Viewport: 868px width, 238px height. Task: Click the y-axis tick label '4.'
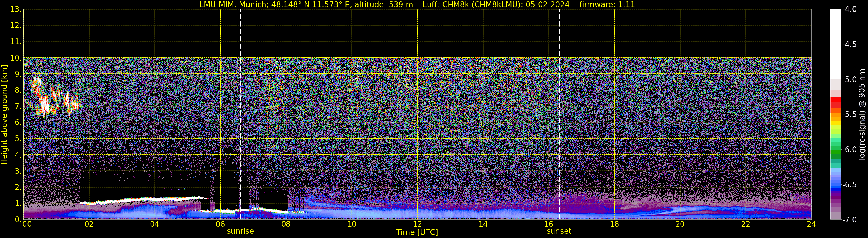18,155
